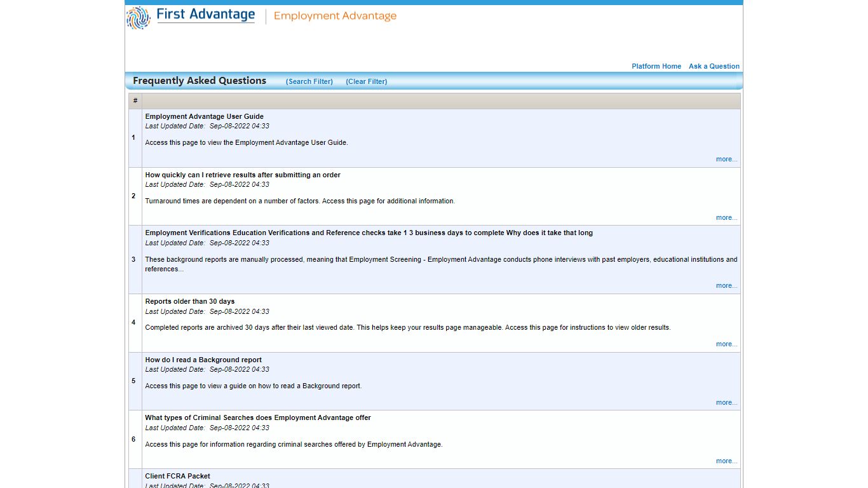
Task: Open What types of Criminal Searches question
Action: 258,417
